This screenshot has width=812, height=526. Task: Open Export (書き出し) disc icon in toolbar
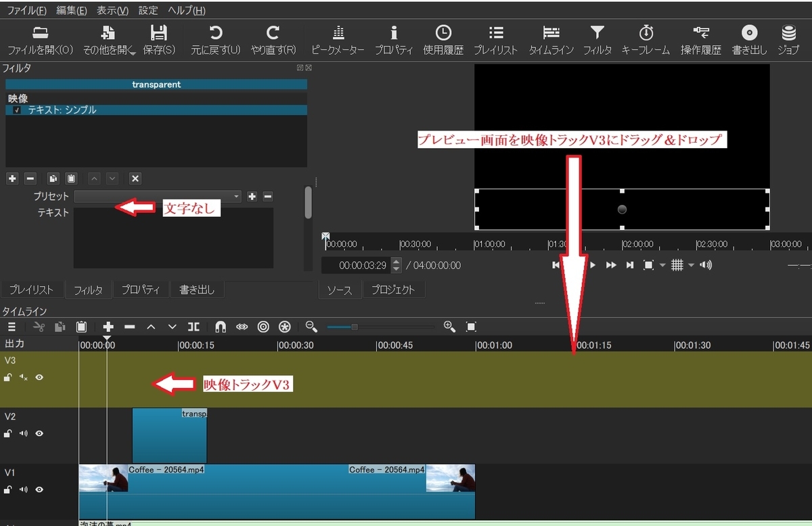749,33
